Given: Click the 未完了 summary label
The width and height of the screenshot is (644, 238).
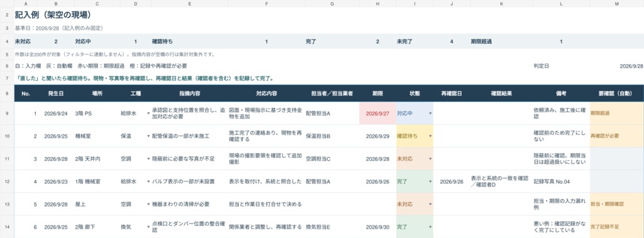Looking at the screenshot, I should tap(404, 41).
